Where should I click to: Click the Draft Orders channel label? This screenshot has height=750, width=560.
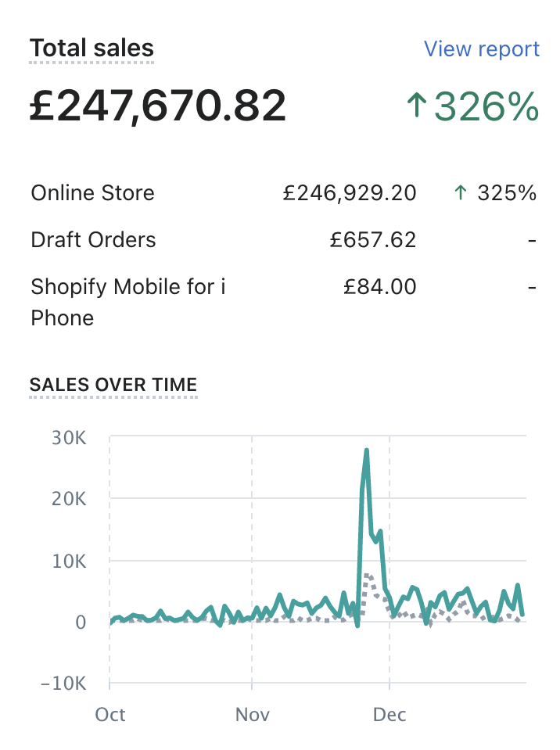point(93,240)
